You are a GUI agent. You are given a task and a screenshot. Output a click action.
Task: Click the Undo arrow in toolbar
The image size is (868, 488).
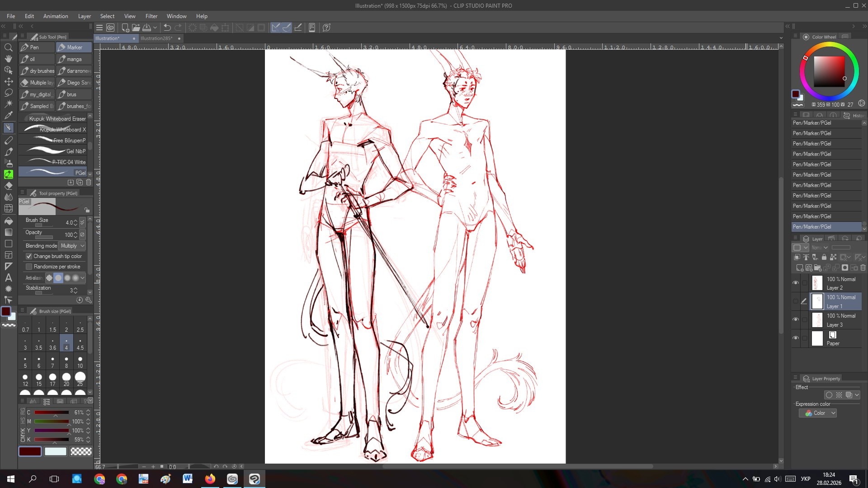coord(167,28)
